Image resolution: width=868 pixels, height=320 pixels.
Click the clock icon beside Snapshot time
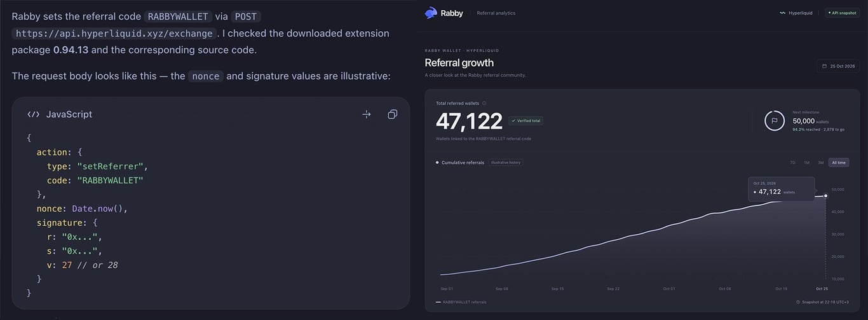point(797,302)
